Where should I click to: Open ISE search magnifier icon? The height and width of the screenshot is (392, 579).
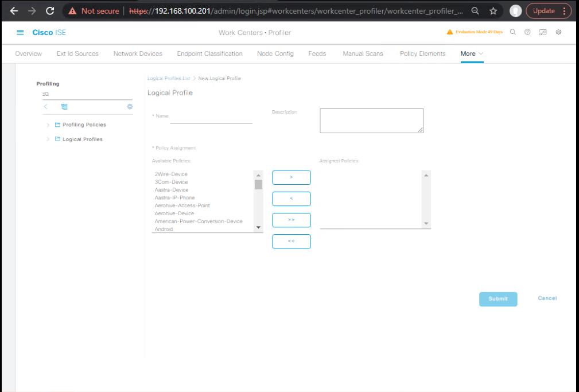point(513,32)
